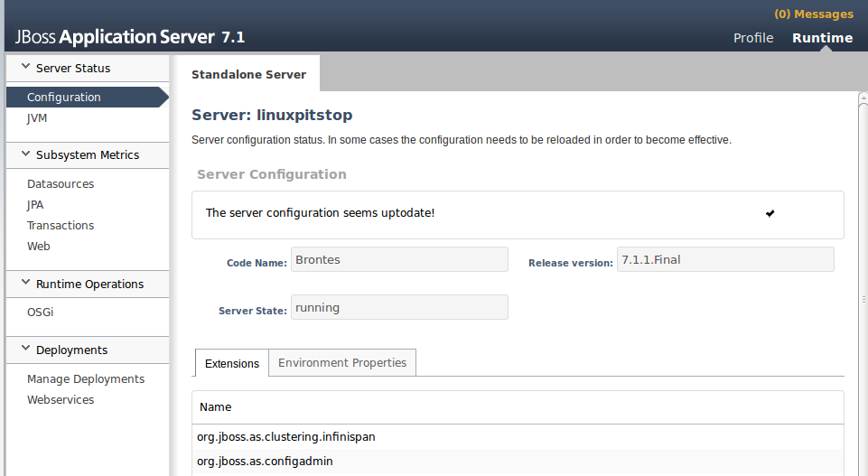This screenshot has height=476, width=868.
Task: Collapse the Runtime Operations section chevron
Action: click(x=25, y=283)
